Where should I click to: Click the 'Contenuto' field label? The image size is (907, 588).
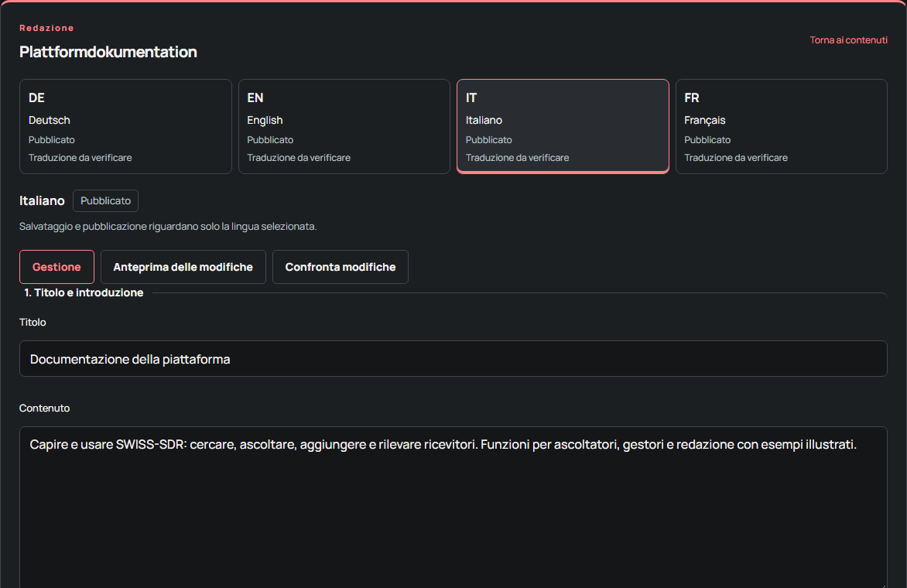[45, 409]
